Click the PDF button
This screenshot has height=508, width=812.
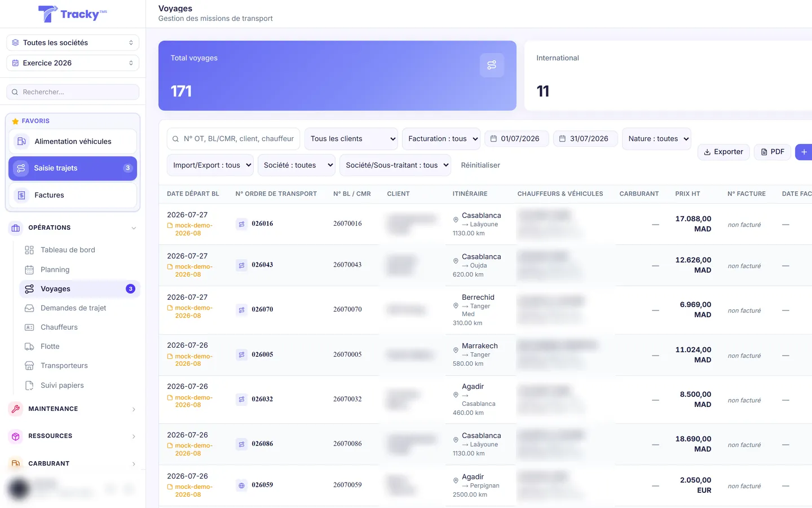773,152
